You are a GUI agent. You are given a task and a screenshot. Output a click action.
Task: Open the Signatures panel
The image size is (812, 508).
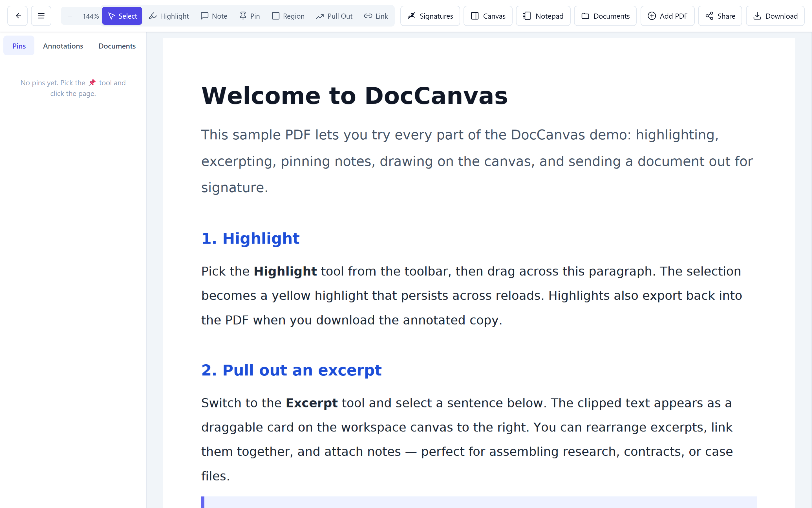coord(430,16)
